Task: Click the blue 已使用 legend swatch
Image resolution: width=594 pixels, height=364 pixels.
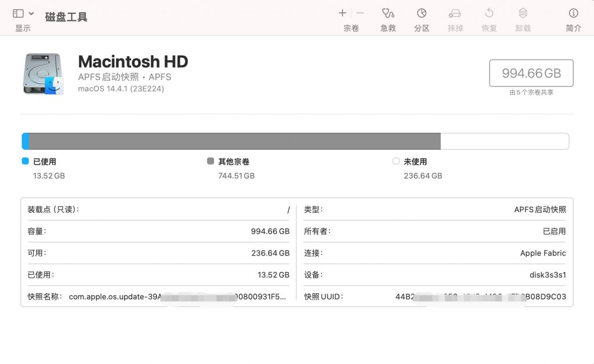Action: (x=25, y=162)
